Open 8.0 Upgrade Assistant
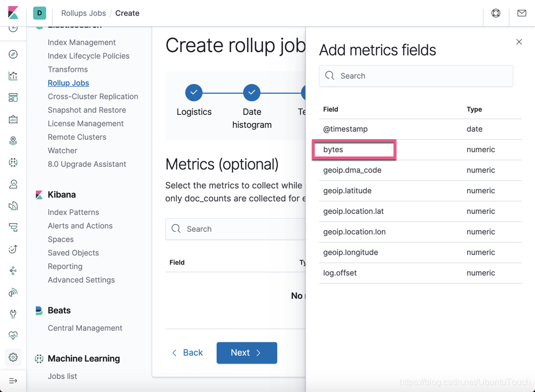 (x=87, y=164)
